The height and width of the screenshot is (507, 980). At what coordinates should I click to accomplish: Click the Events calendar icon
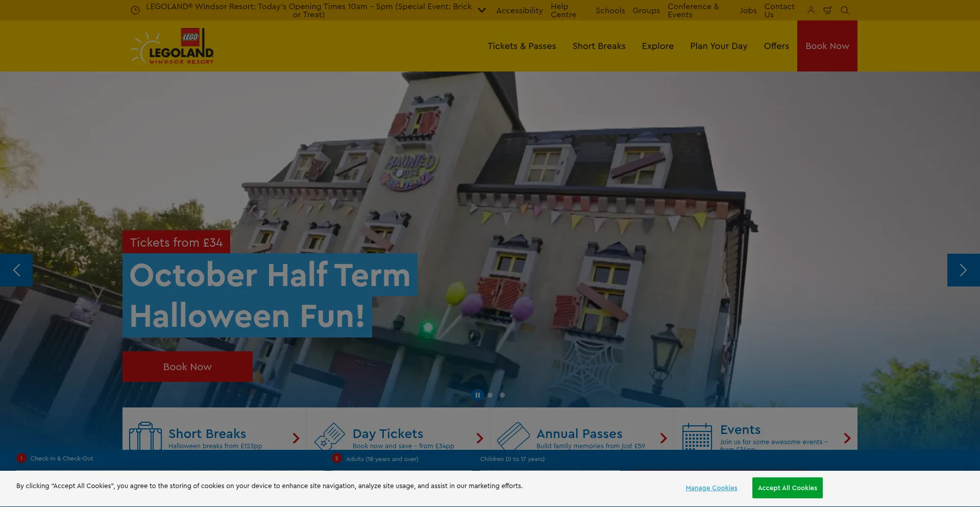[697, 436]
